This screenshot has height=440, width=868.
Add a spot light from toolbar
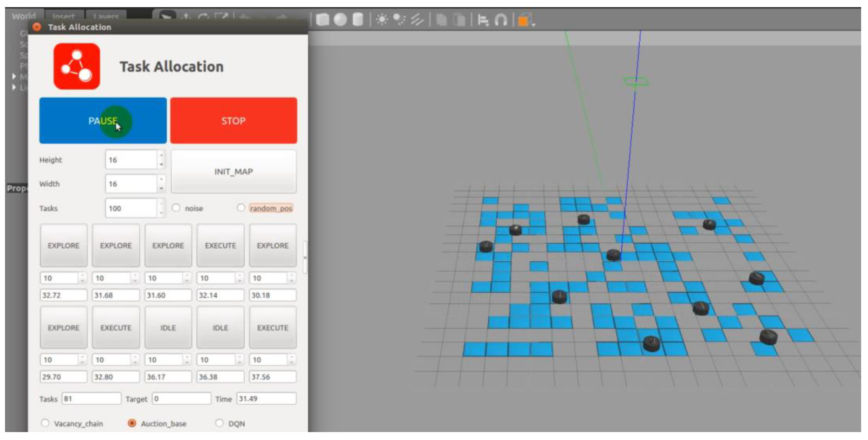tap(399, 20)
